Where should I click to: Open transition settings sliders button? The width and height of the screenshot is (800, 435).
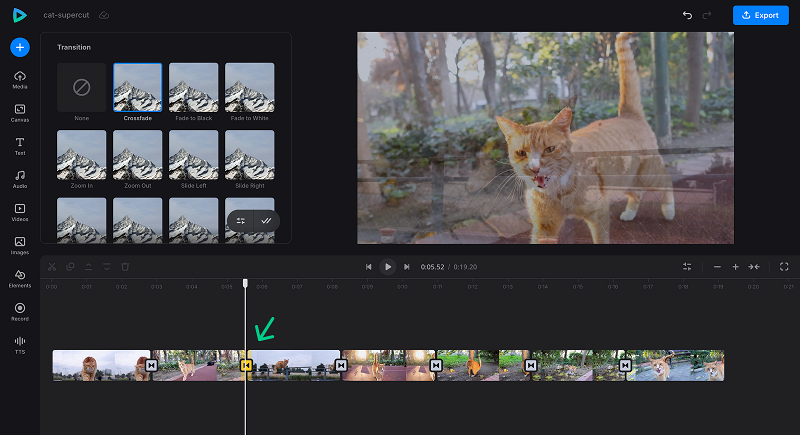point(241,221)
